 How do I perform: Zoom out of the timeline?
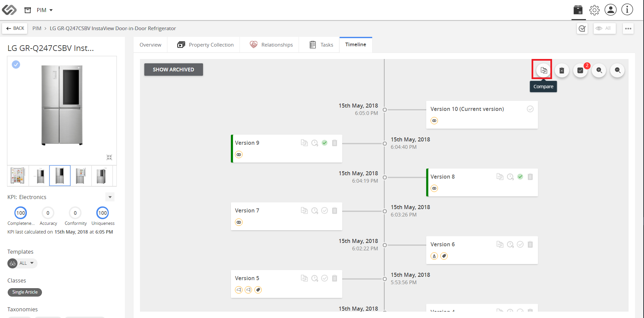pyautogui.click(x=617, y=70)
